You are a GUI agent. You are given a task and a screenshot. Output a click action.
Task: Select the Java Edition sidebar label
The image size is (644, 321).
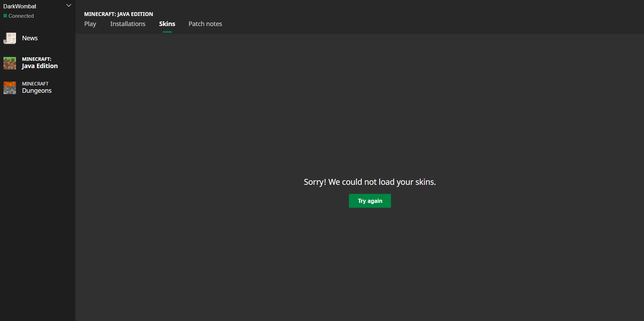click(x=40, y=66)
